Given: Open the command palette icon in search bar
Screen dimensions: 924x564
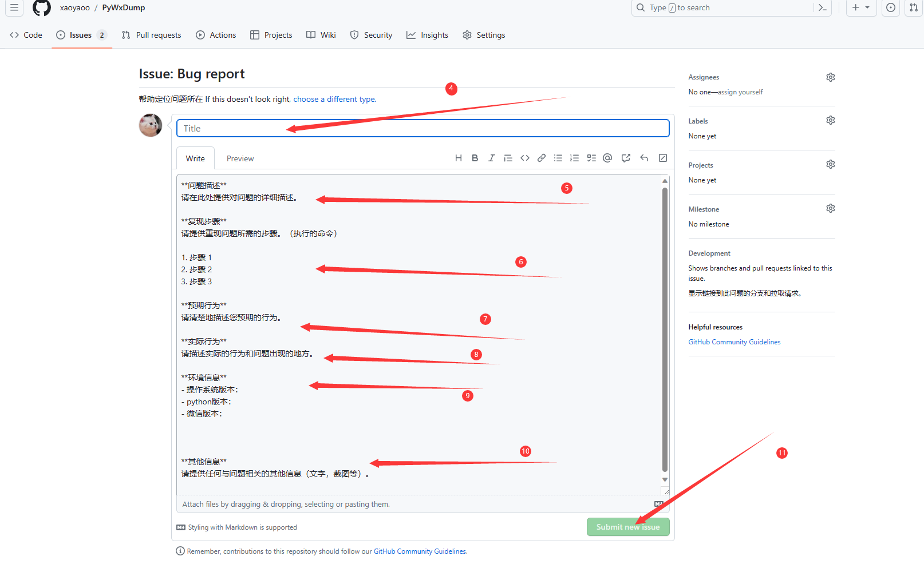Looking at the screenshot, I should click(823, 8).
